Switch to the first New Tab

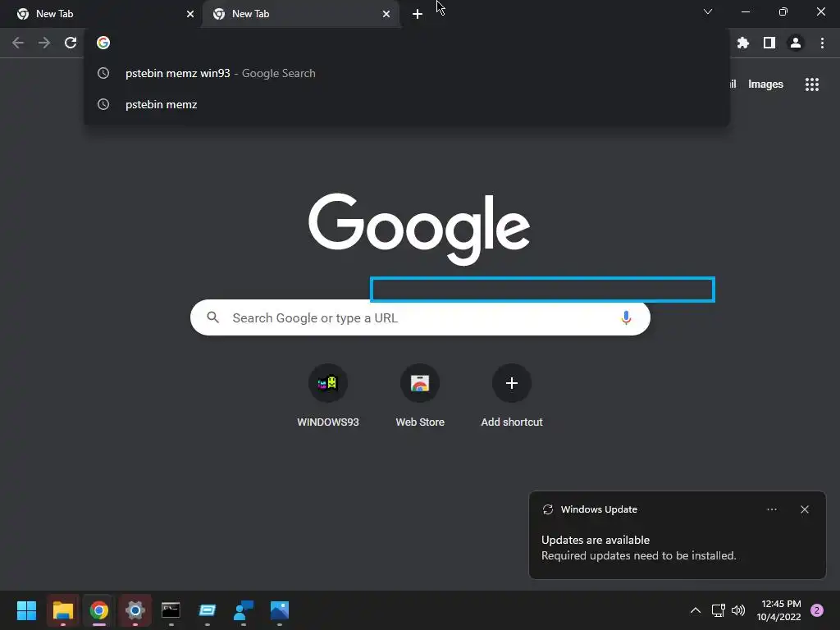(x=101, y=14)
